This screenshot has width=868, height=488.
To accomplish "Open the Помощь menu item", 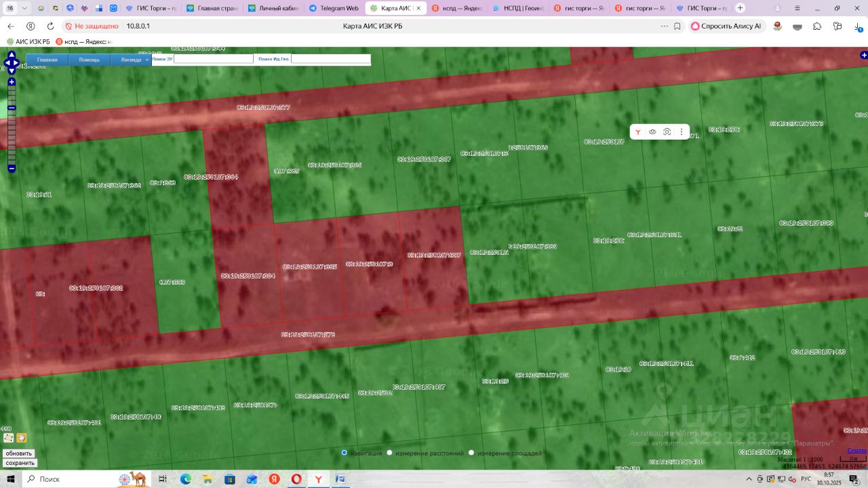I will (90, 60).
